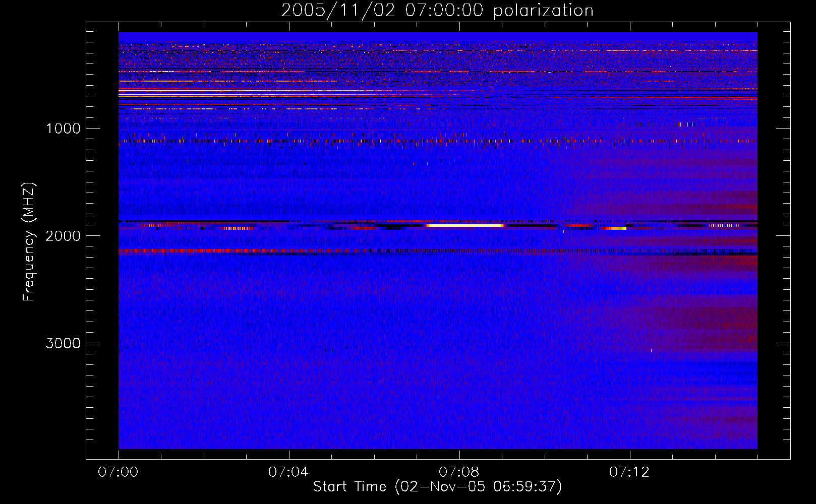Click the 'Frequency (MHZ)' axis label

tap(29, 242)
